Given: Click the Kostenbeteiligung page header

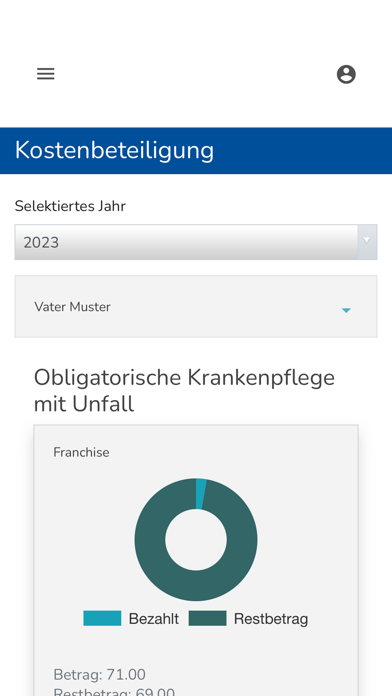Looking at the screenshot, I should 115,150.
